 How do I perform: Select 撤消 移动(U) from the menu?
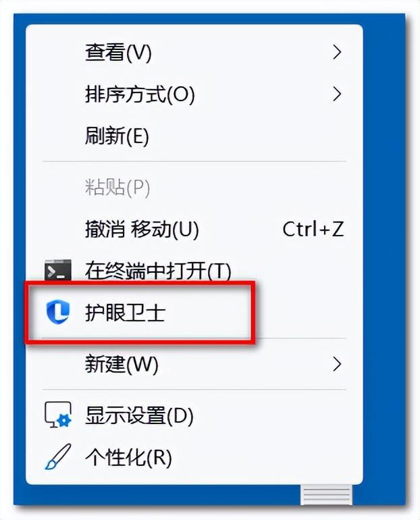tap(142, 229)
